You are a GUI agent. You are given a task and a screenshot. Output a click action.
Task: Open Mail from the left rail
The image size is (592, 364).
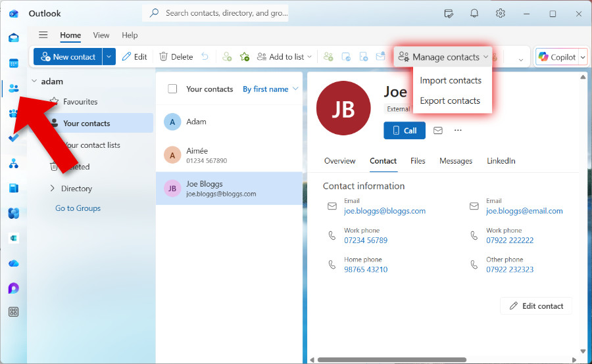[x=14, y=37]
